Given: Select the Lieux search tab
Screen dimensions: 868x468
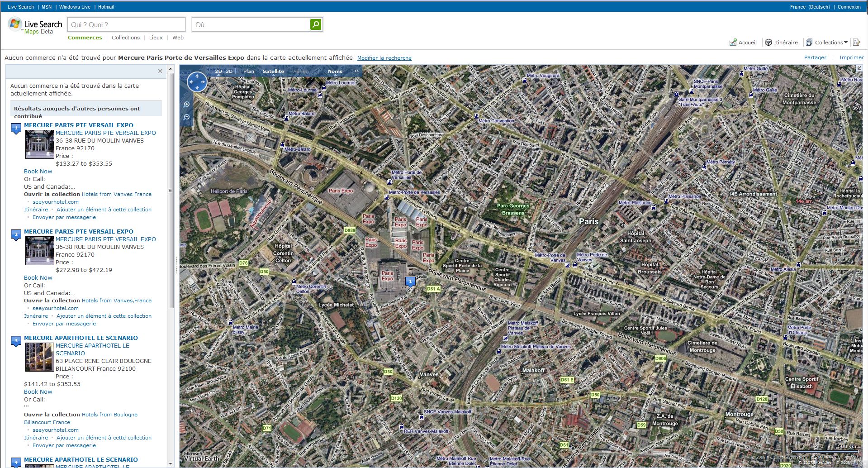Looking at the screenshot, I should click(x=156, y=38).
